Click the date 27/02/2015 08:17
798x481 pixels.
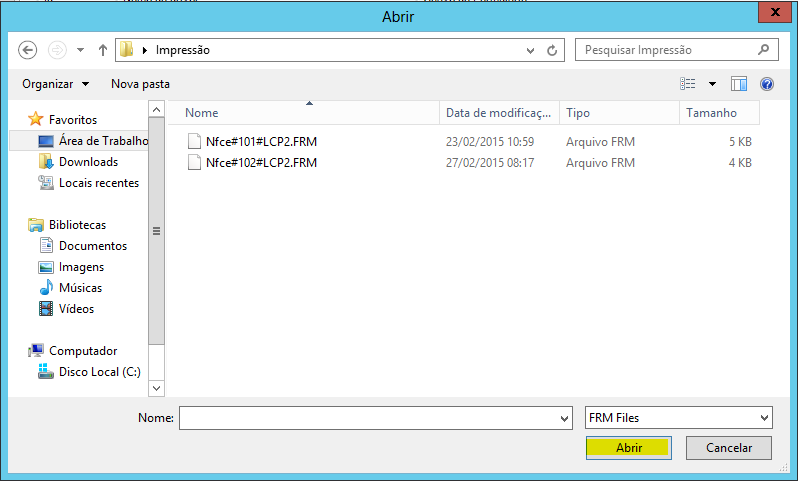pyautogui.click(x=490, y=163)
